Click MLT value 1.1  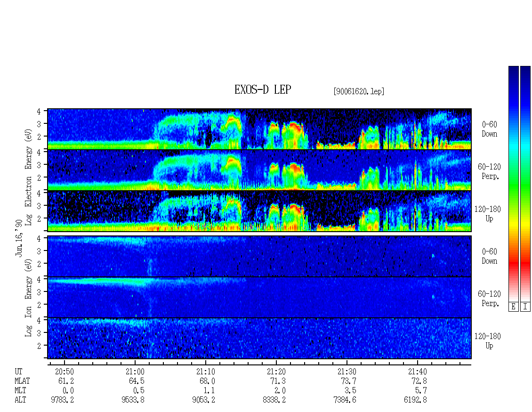coord(209,391)
